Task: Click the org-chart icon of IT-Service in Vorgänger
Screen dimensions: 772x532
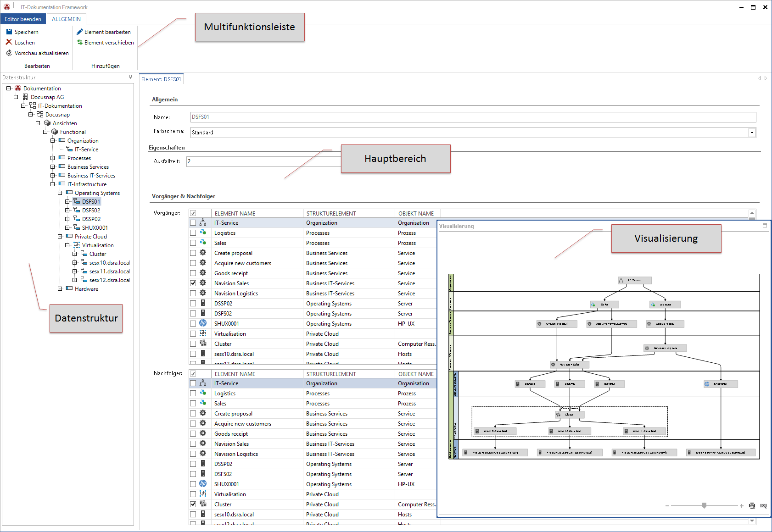Action: [x=203, y=222]
